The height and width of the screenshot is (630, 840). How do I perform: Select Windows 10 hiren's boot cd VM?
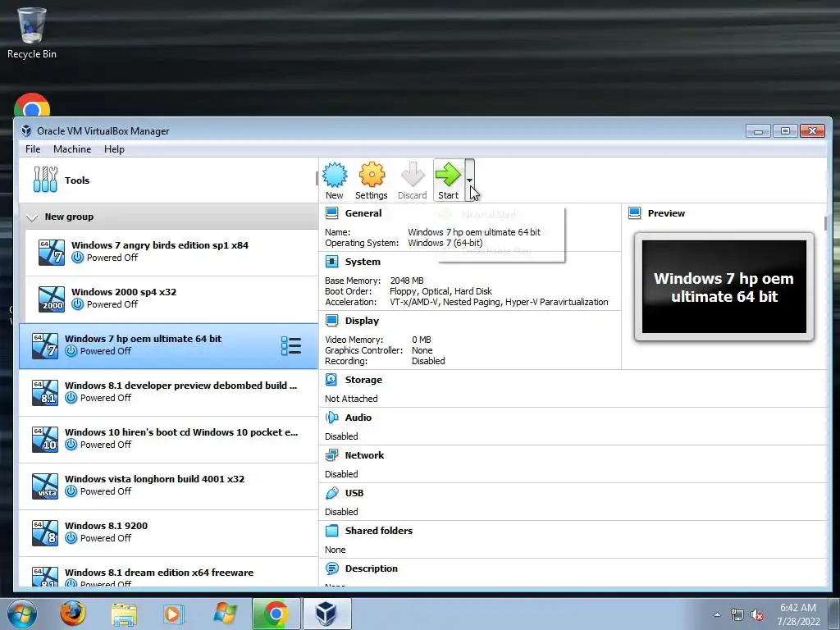click(168, 440)
